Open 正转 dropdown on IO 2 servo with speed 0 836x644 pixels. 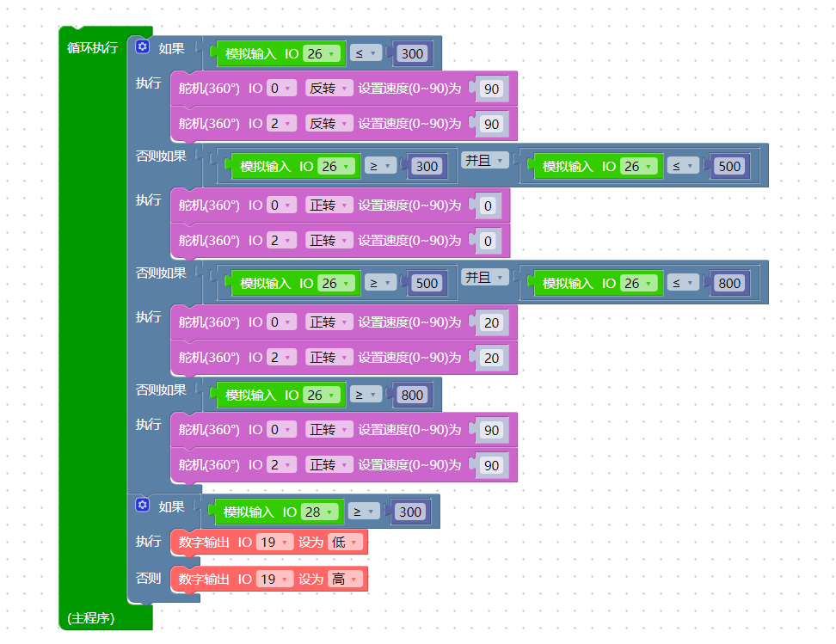(x=329, y=241)
